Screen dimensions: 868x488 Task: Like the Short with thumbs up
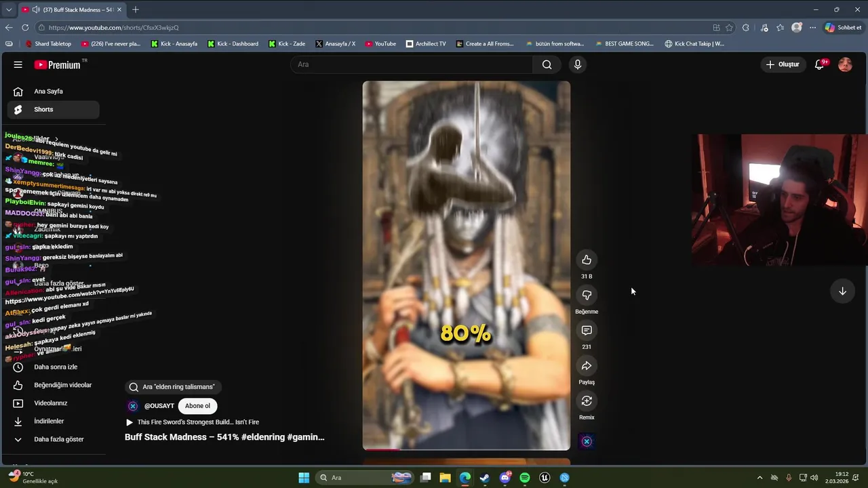pyautogui.click(x=587, y=260)
